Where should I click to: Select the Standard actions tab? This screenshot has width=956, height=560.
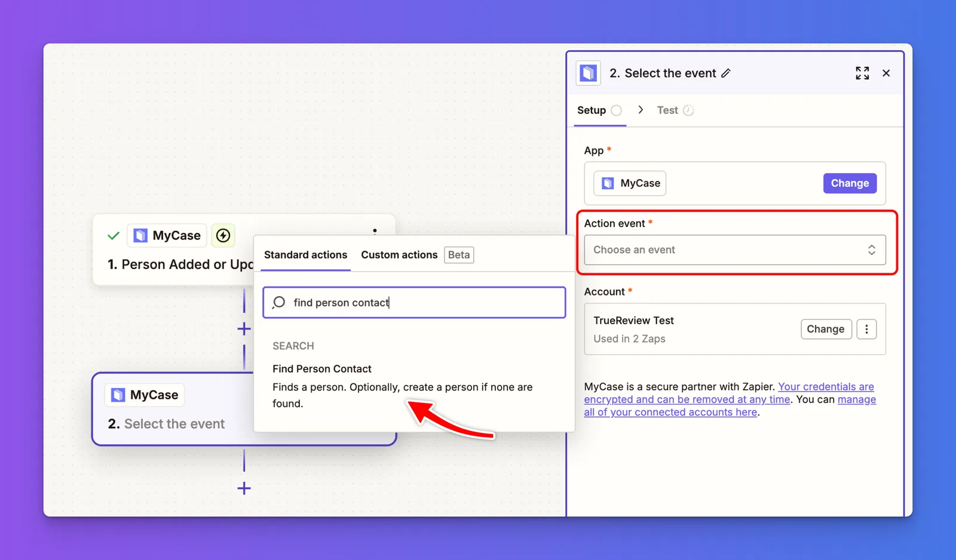[305, 255]
